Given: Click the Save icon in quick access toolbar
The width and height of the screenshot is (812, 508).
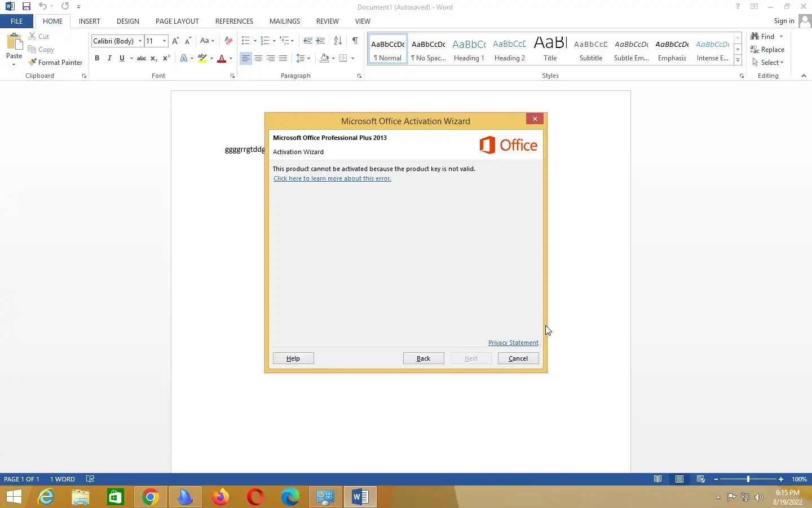Looking at the screenshot, I should pyautogui.click(x=26, y=7).
